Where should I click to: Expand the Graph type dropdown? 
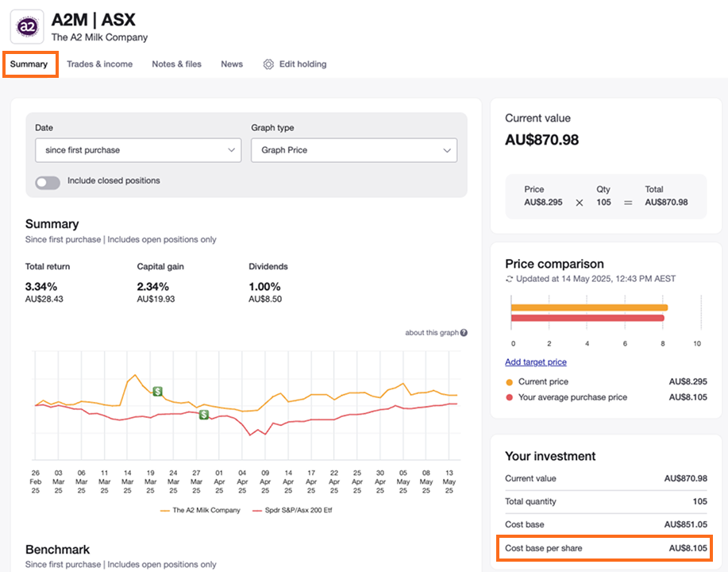(x=354, y=150)
